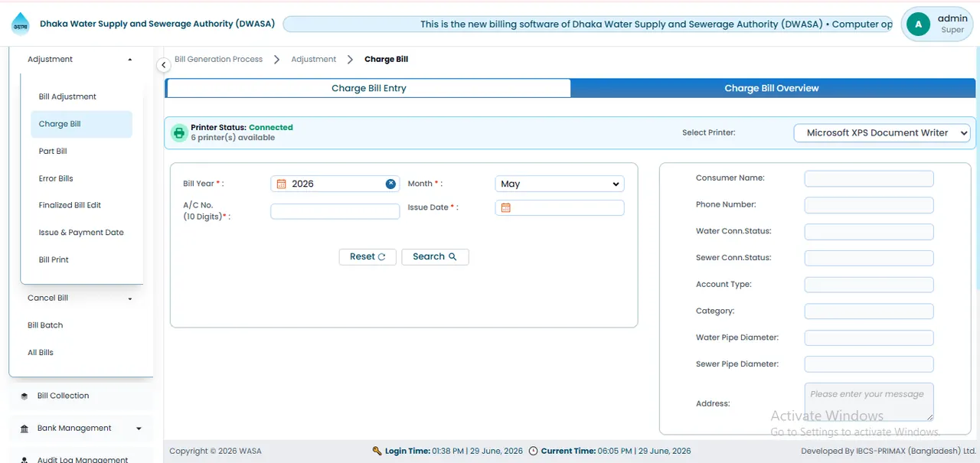Viewport: 980px width, 463px height.
Task: Click the Address message textarea
Action: tap(869, 402)
